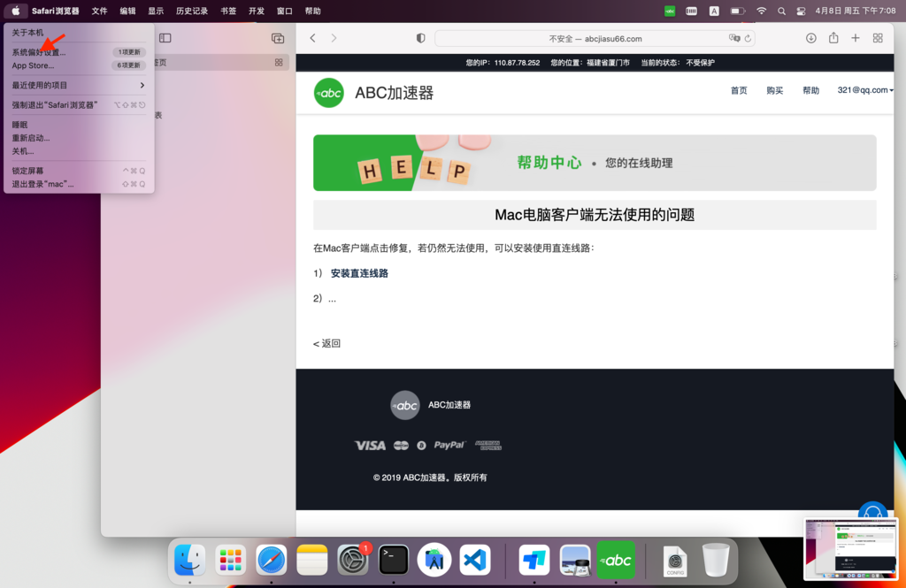Click the grey abc logo in the page footer

[x=405, y=405]
